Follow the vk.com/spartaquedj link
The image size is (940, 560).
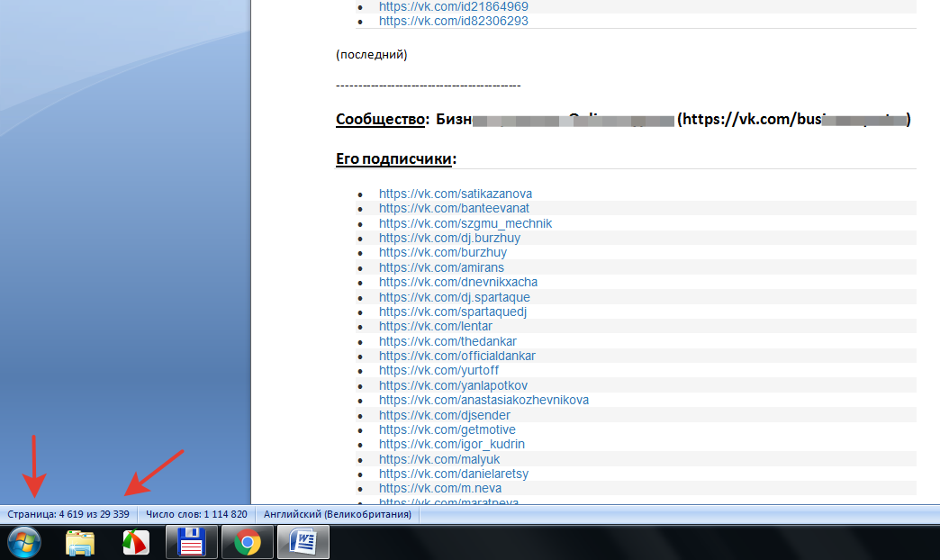453,312
